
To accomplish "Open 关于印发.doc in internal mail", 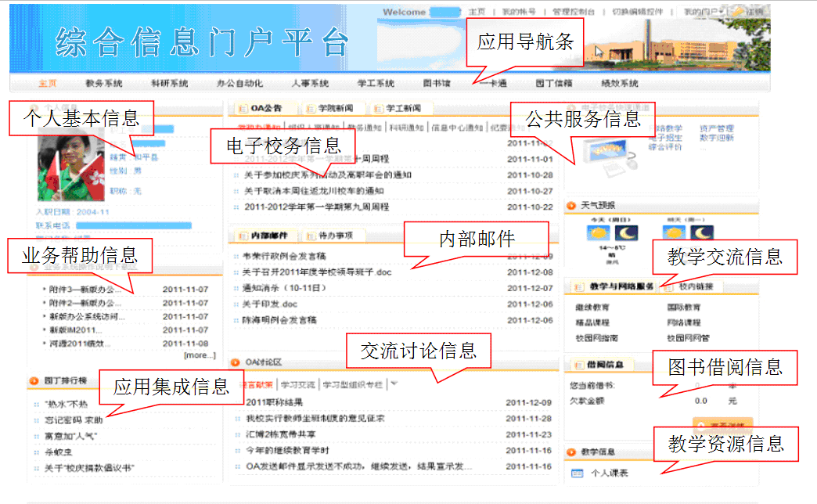I will (x=270, y=304).
